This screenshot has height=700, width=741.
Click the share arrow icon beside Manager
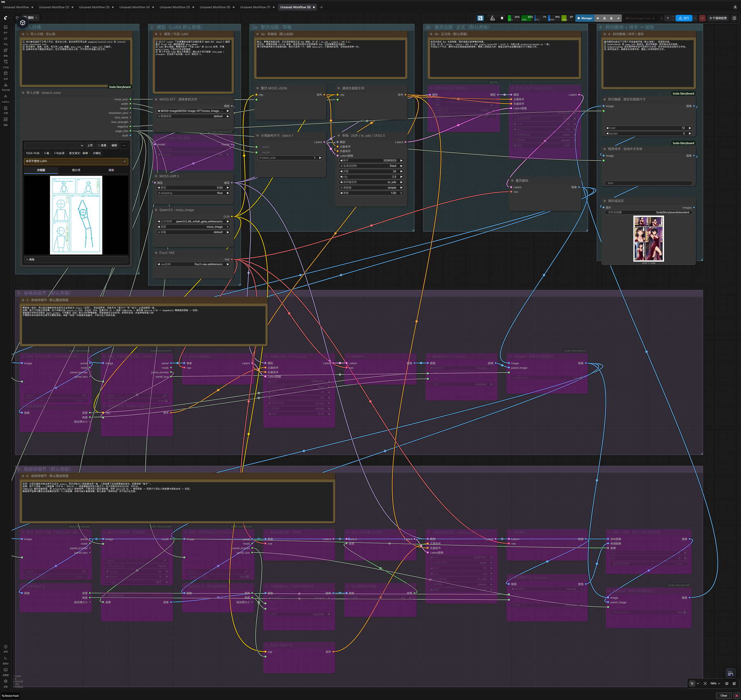coord(618,18)
